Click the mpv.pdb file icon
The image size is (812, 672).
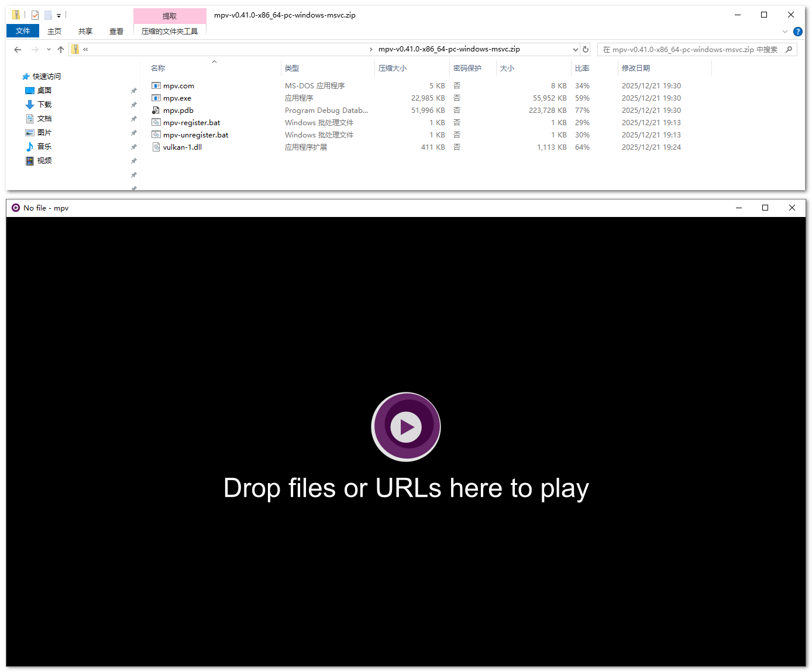[x=156, y=111]
